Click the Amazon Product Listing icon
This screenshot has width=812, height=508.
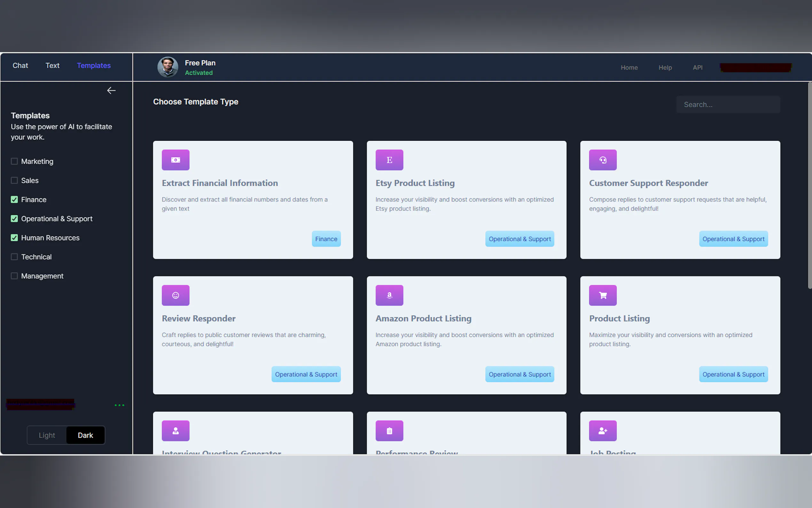coord(389,295)
